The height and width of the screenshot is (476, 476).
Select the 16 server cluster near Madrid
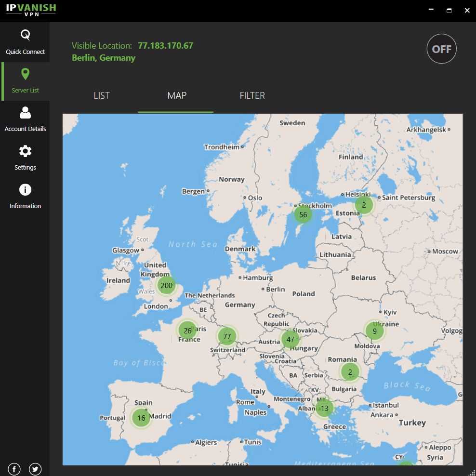click(141, 418)
